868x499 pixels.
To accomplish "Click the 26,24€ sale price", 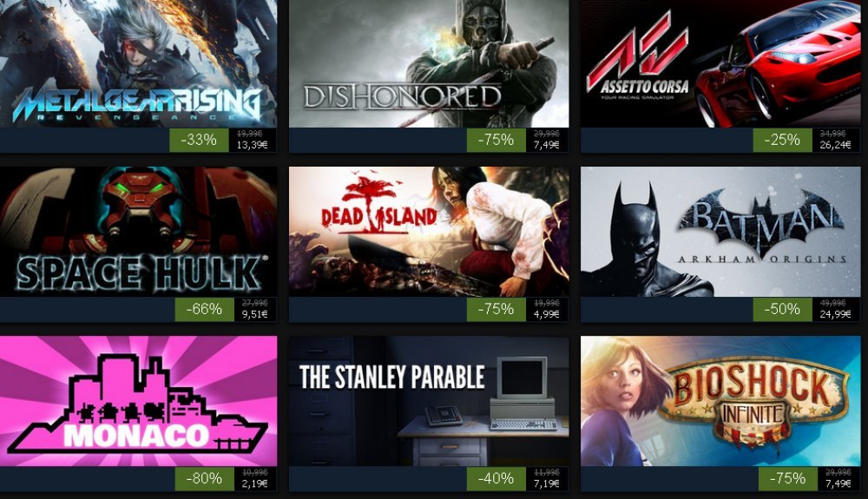I will (835, 145).
